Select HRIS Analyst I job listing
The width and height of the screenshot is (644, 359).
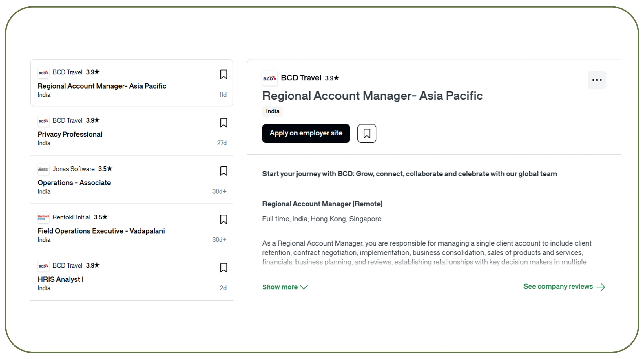[x=61, y=279]
